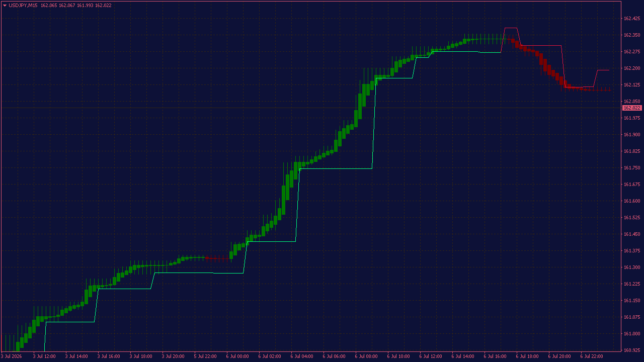Click the 162.200 price axis label
Screen dimensions: 644x362
coord(632,68)
